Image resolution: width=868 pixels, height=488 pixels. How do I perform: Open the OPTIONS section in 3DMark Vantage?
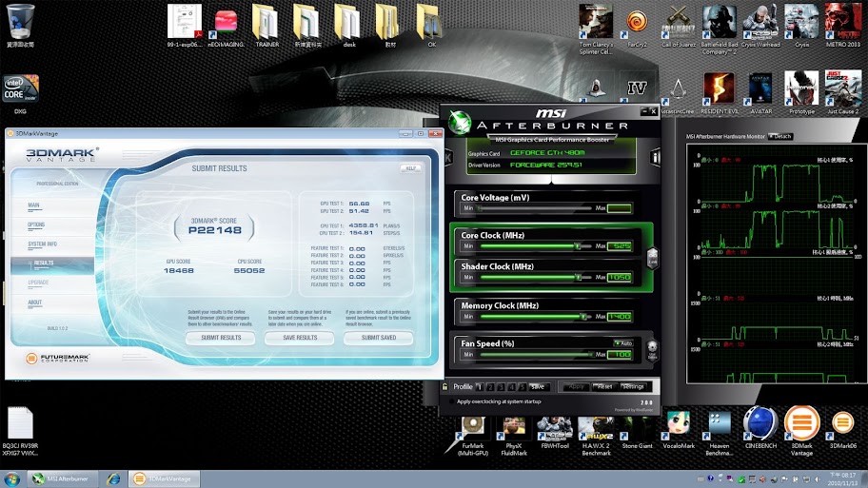[x=36, y=224]
